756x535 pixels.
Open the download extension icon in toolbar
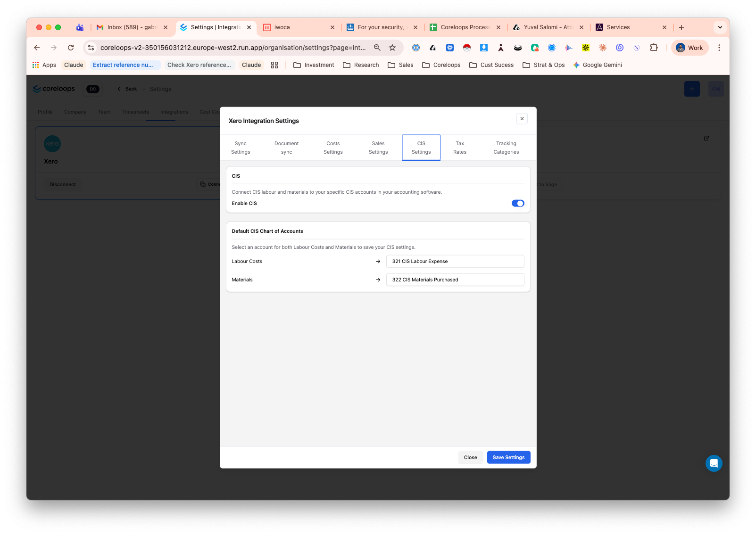tap(484, 48)
